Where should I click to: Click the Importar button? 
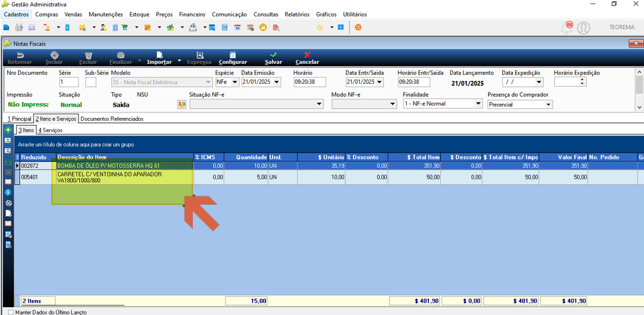click(159, 59)
